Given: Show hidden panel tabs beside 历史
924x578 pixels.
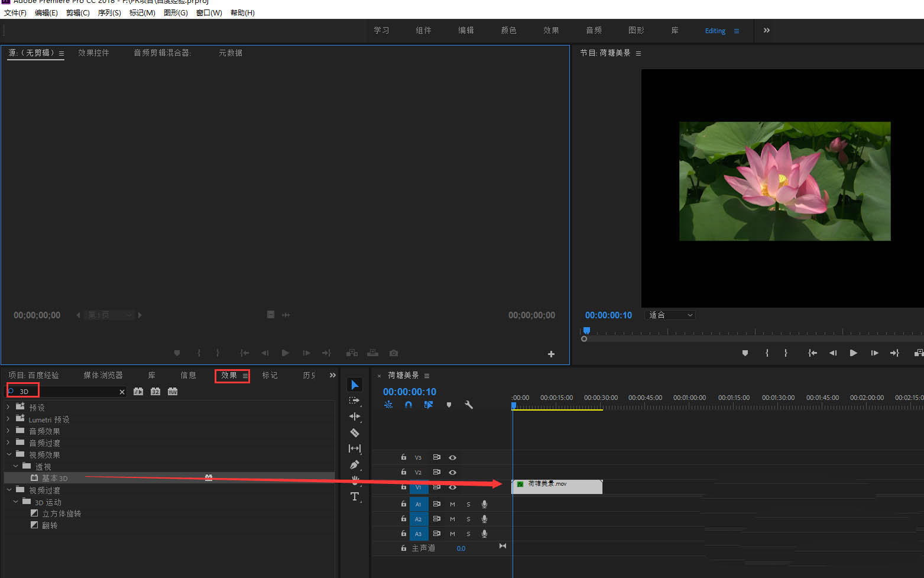Looking at the screenshot, I should [332, 375].
